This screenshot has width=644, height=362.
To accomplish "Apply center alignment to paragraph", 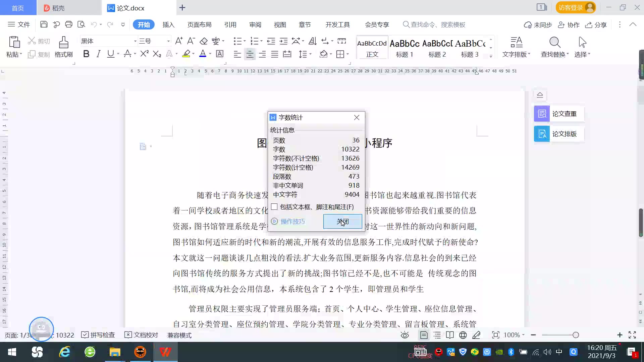I will (x=250, y=54).
